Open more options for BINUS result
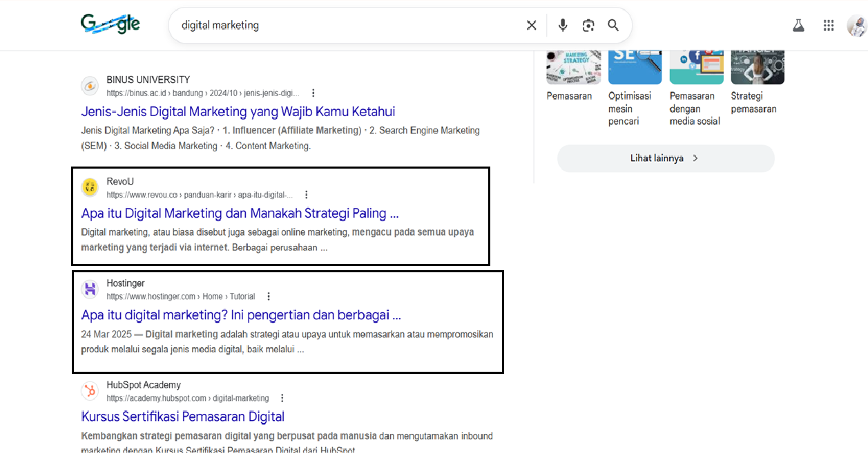868x454 pixels. 314,93
